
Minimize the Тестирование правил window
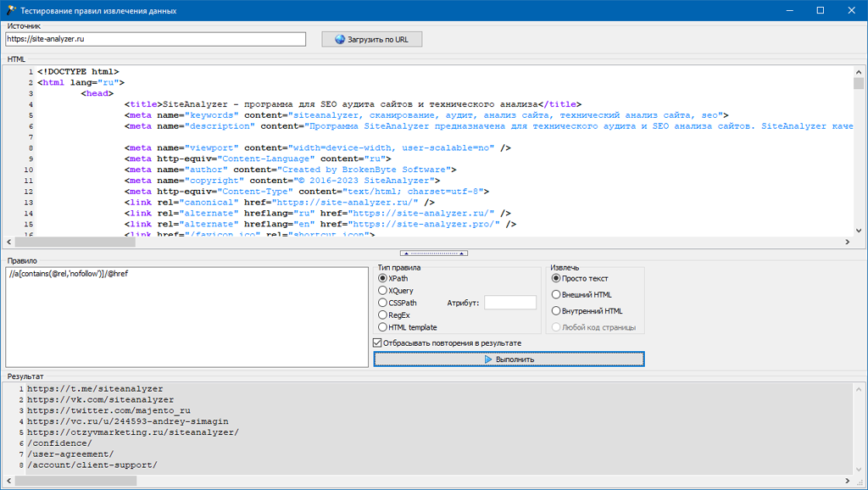point(790,10)
